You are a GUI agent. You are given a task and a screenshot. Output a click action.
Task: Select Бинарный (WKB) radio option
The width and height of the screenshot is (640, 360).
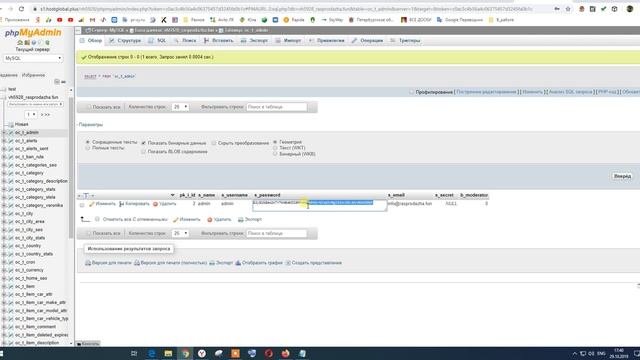pyautogui.click(x=275, y=154)
